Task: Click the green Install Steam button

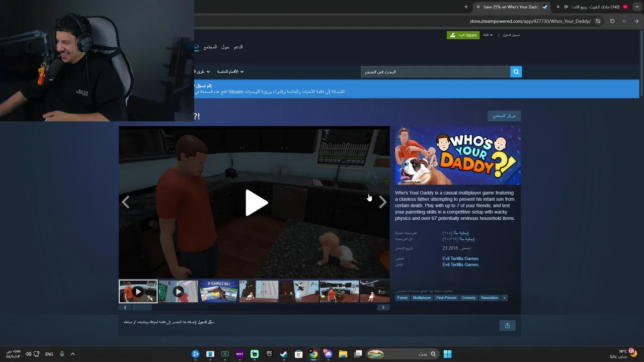Action: pos(463,35)
